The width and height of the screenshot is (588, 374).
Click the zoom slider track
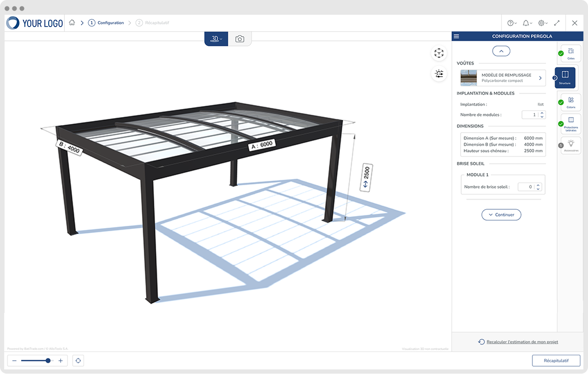click(34, 361)
